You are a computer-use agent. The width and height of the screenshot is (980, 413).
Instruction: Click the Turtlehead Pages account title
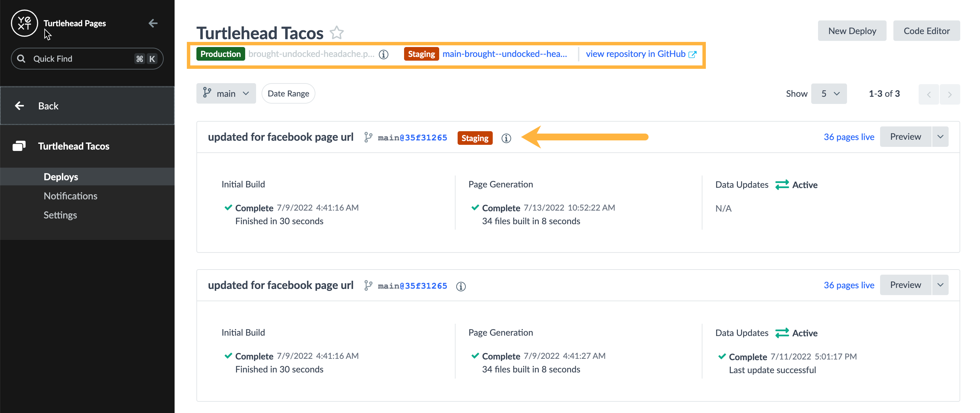[x=75, y=23]
